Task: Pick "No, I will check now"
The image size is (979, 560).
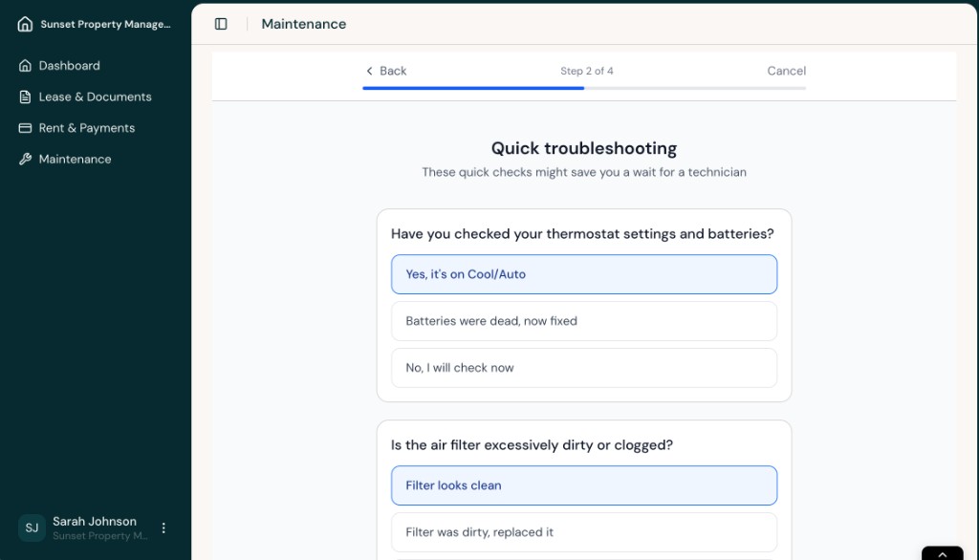Action: (x=584, y=368)
